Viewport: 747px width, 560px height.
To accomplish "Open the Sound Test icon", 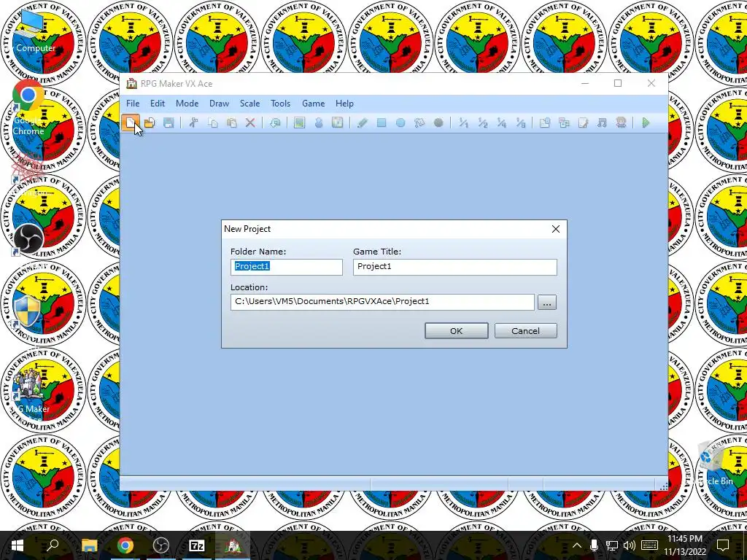I will [602, 122].
